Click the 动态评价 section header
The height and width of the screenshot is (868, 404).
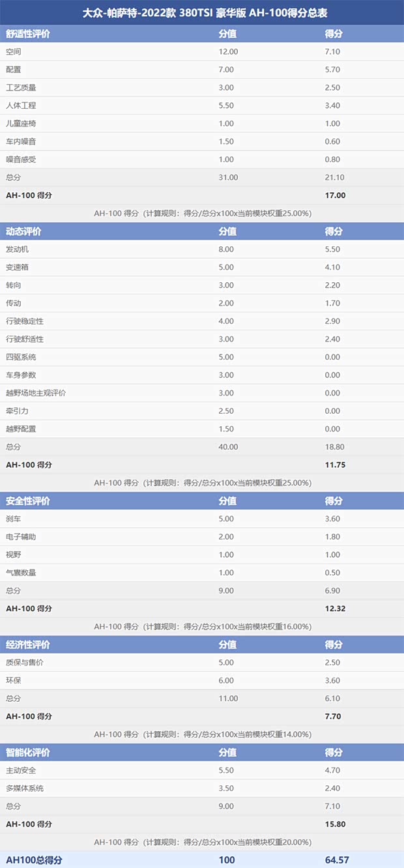pos(23,231)
